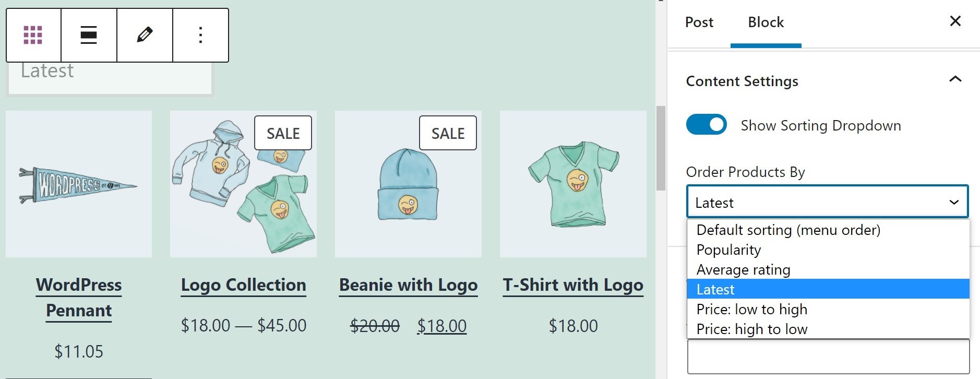The width and height of the screenshot is (980, 379).
Task: Click the Order Products By dropdown
Action: (827, 202)
